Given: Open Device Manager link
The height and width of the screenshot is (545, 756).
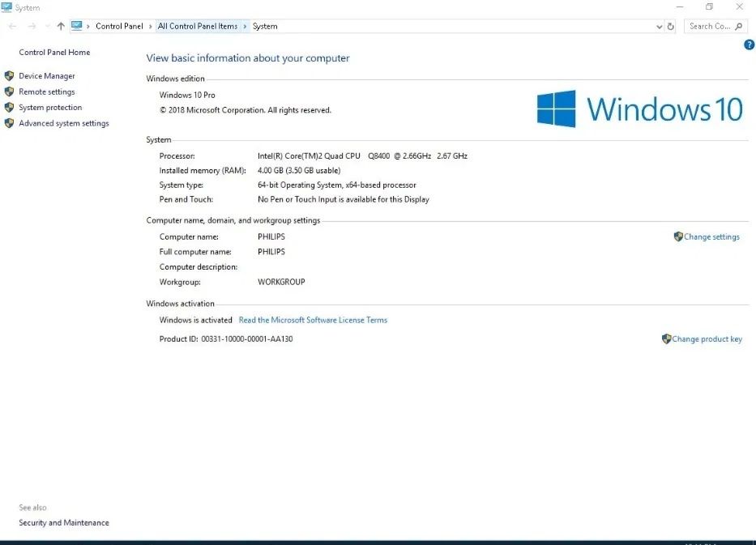Looking at the screenshot, I should [47, 75].
